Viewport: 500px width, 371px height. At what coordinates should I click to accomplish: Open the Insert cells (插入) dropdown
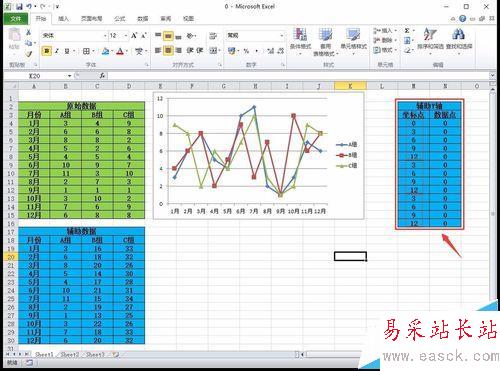[x=385, y=31]
